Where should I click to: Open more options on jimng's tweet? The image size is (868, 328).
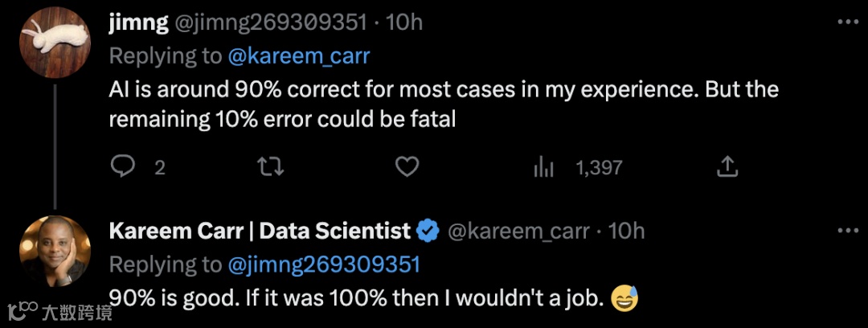click(848, 23)
